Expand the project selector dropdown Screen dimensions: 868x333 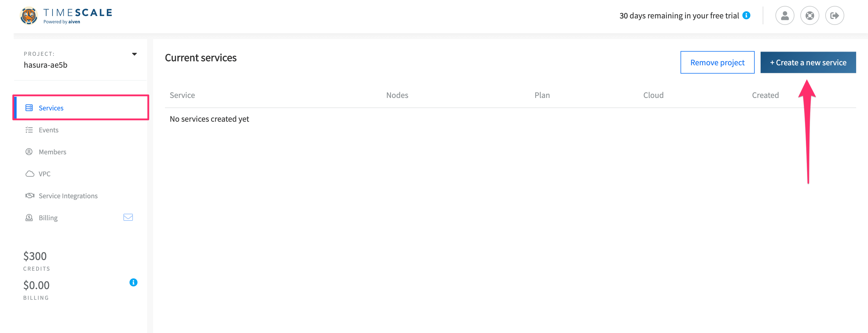tap(134, 54)
